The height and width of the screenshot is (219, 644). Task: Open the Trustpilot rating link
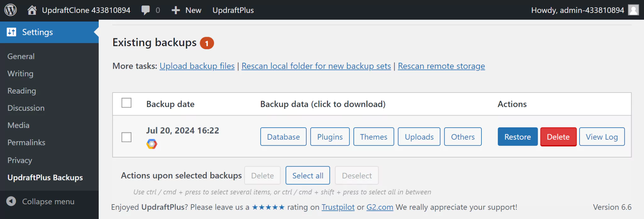tap(338, 207)
